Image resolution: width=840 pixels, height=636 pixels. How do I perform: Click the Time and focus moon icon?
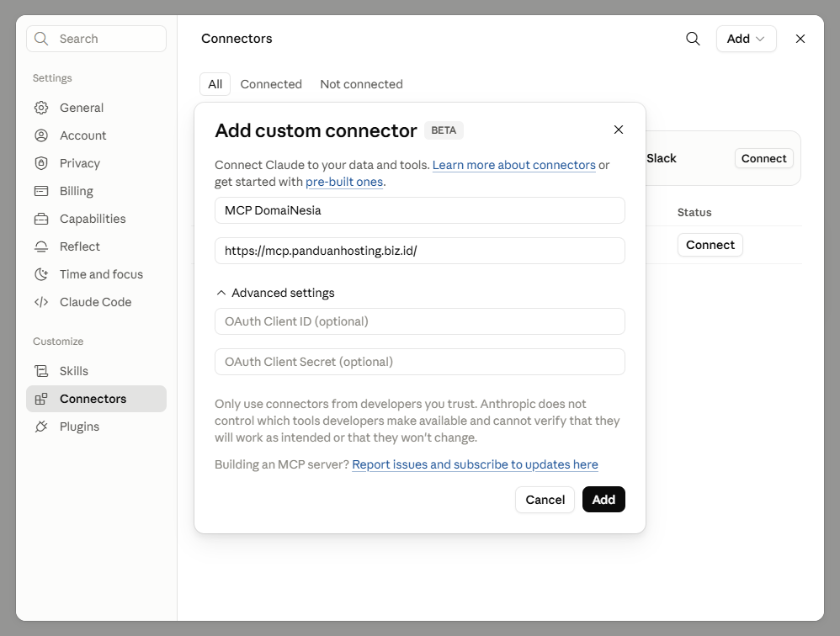coord(41,274)
